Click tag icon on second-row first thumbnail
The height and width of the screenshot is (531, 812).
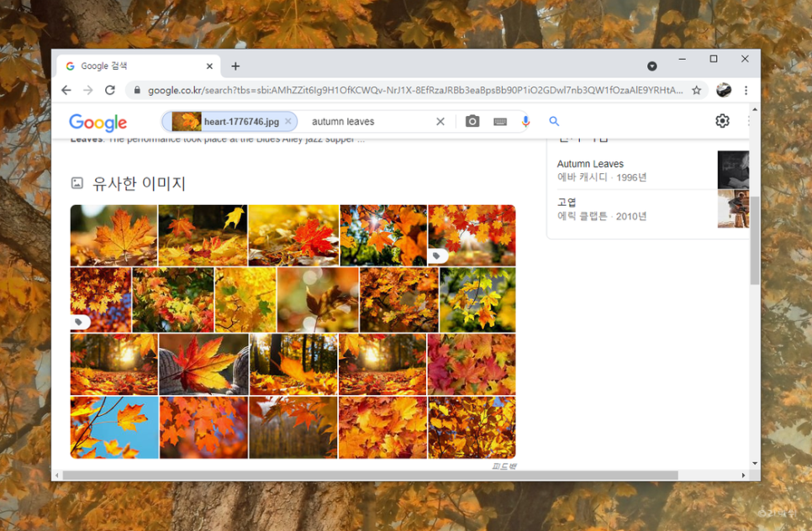pos(79,322)
